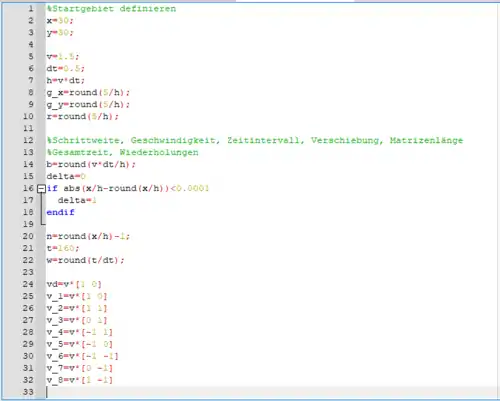Image resolution: width=500 pixels, height=401 pixels.
Task: Click the y=30 assignment on line 3
Action: (60, 33)
